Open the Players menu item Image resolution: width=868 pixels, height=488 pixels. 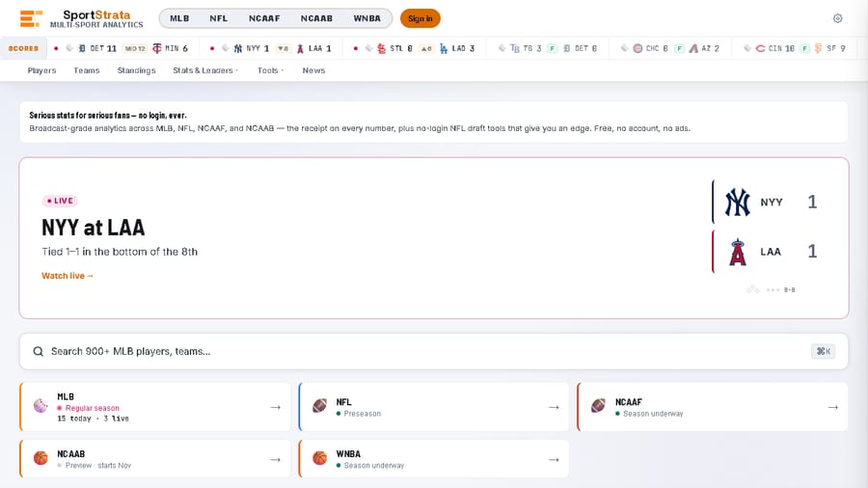coord(42,70)
